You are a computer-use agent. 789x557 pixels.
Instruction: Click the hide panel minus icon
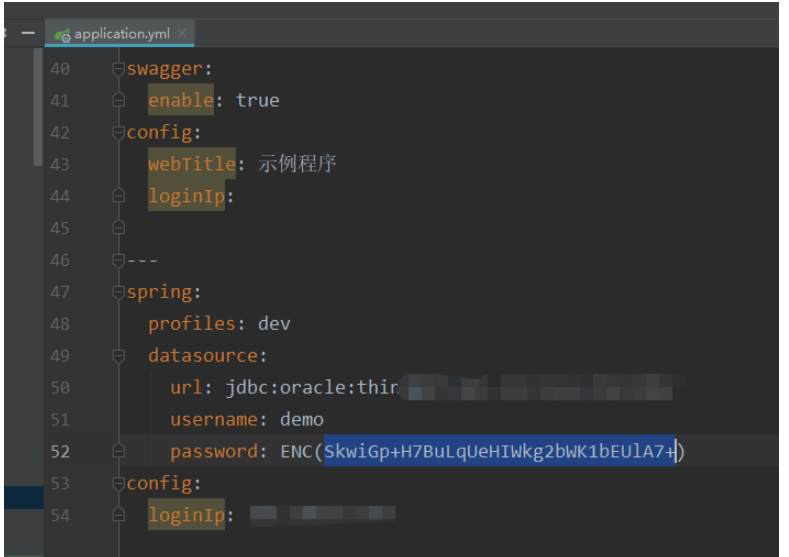pyautogui.click(x=27, y=33)
